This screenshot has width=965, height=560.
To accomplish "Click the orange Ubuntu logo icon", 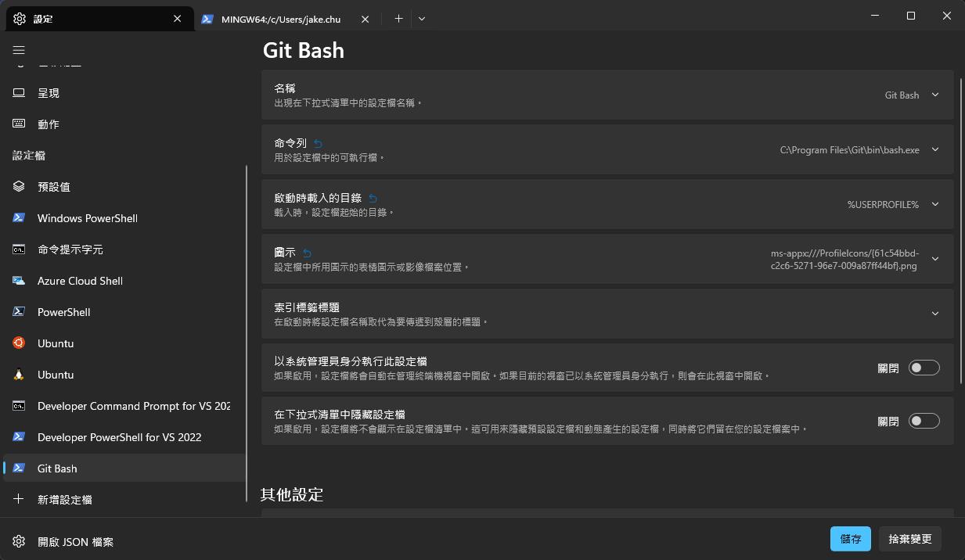I will coord(19,343).
